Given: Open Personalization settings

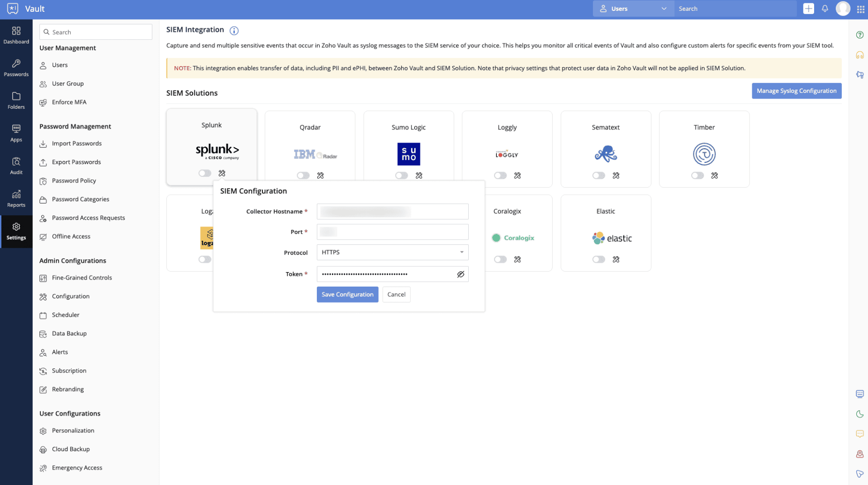Looking at the screenshot, I should click(73, 431).
